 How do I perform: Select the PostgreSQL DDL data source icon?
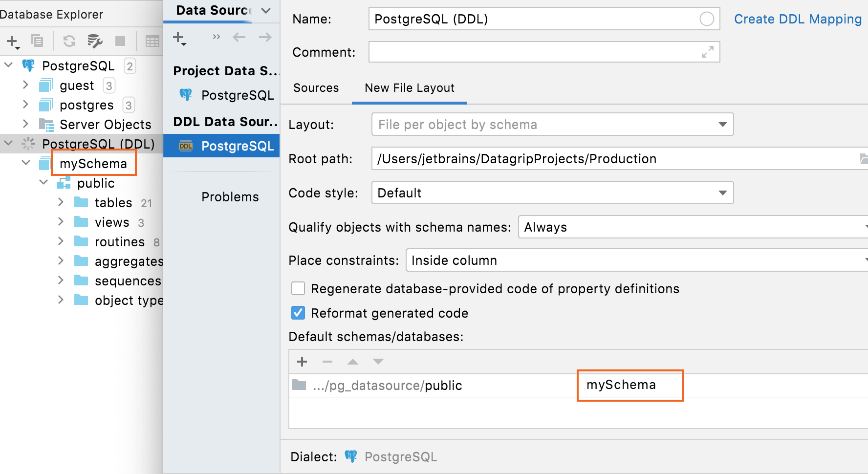185,146
